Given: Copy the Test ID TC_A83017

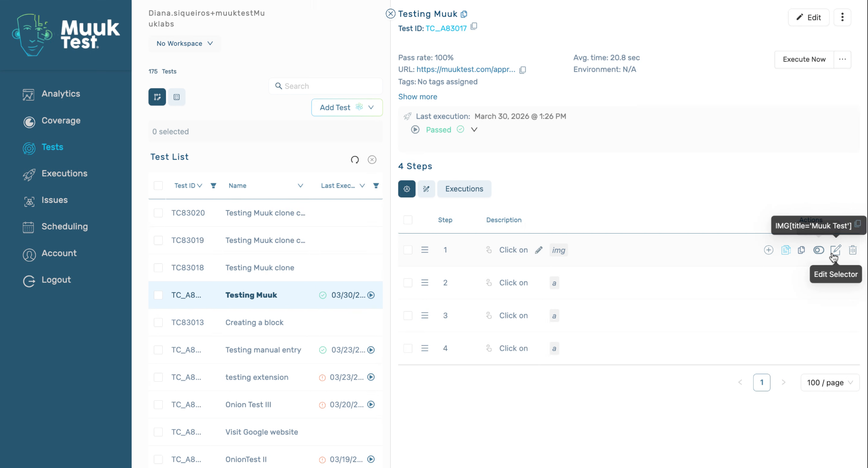Looking at the screenshot, I should (474, 27).
